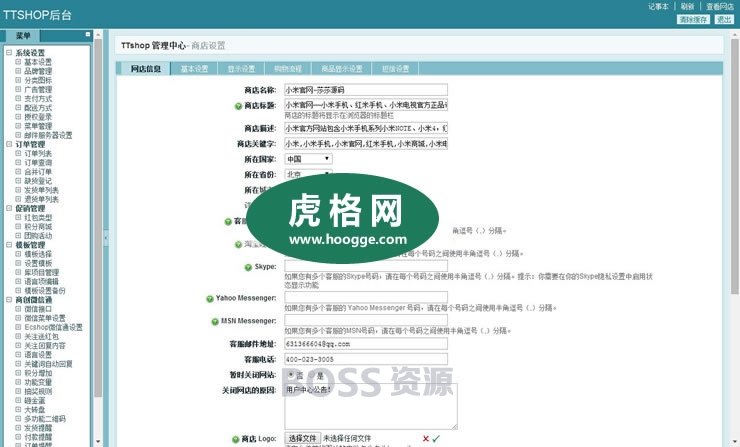Screen dimensions: 740x447
Task: Click the Skype input field
Action: click(366, 266)
